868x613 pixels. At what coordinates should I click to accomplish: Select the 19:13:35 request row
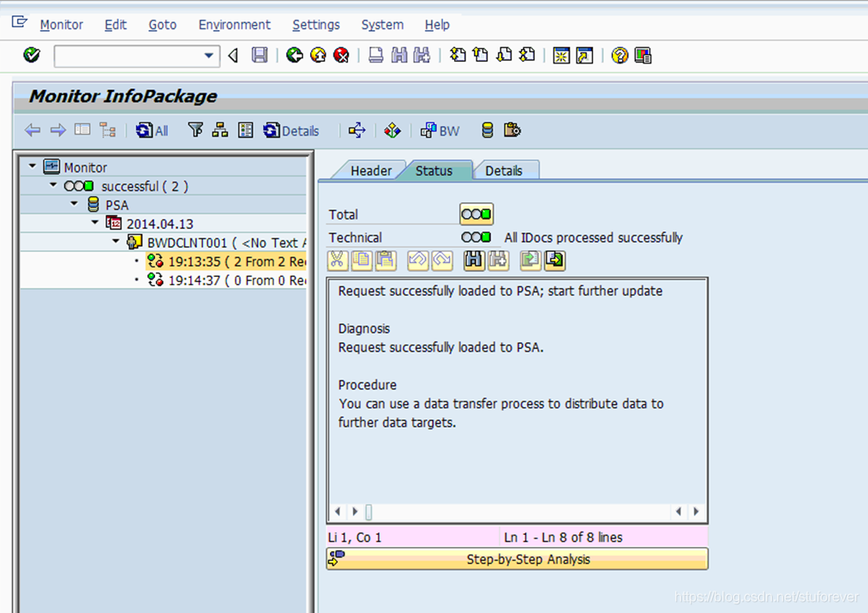[x=226, y=261]
